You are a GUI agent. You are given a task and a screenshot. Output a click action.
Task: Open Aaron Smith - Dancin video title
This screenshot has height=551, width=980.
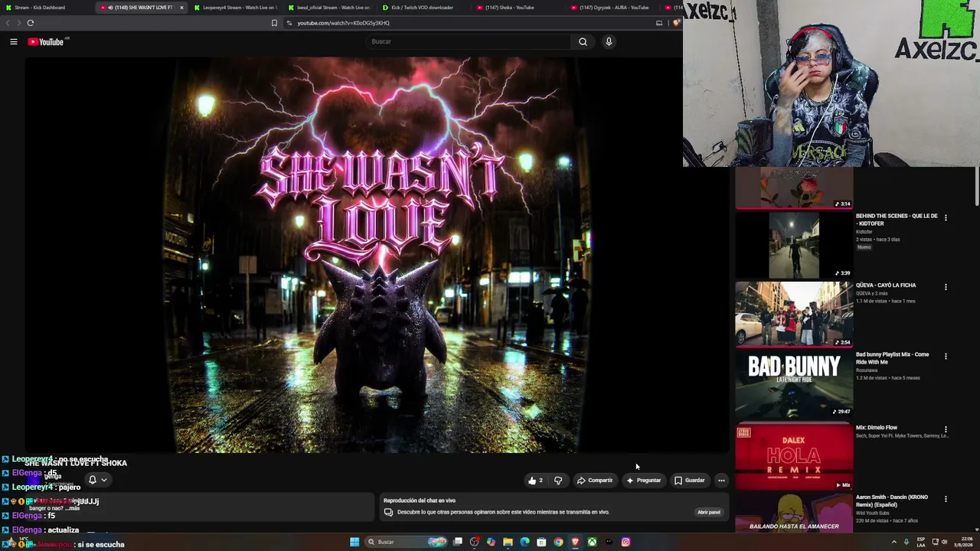click(892, 500)
